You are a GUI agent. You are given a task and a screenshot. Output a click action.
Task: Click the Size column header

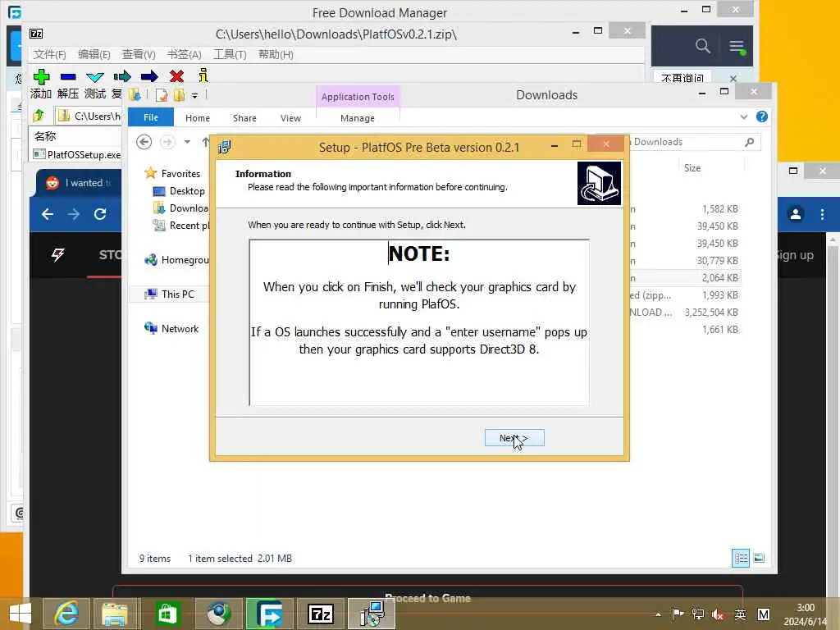(x=692, y=168)
